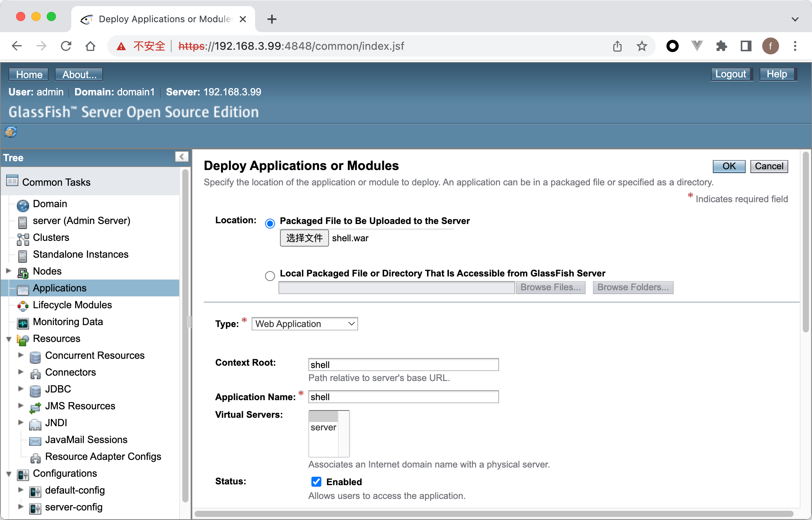
Task: Select Local Packaged File or Directory radio
Action: point(270,276)
